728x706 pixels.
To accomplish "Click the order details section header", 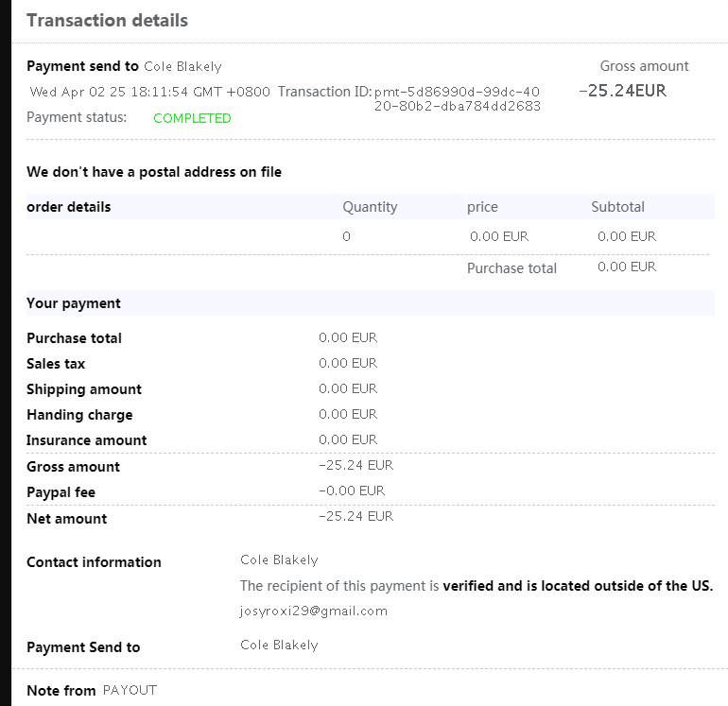I will click(69, 207).
